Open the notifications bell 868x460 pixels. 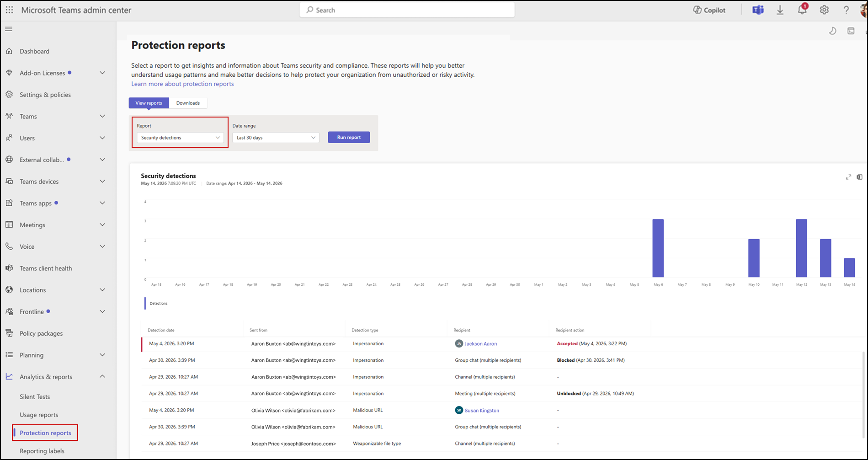(802, 10)
